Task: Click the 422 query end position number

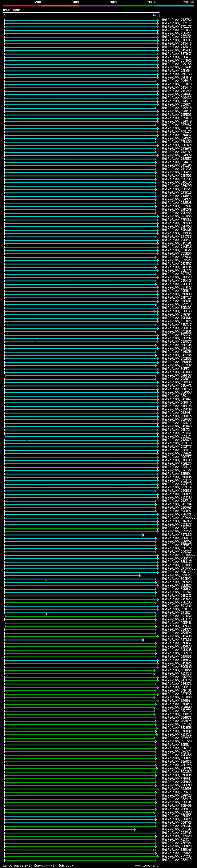Action: tap(155, 15)
